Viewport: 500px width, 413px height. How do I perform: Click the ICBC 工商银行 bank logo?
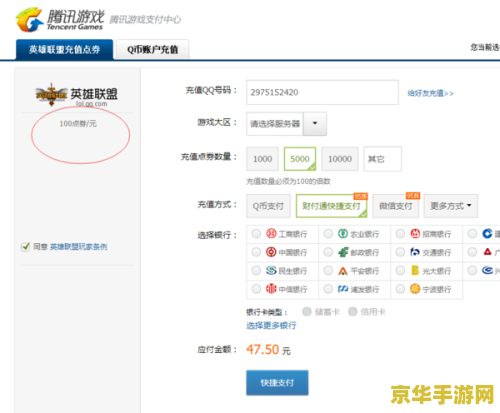point(271,234)
